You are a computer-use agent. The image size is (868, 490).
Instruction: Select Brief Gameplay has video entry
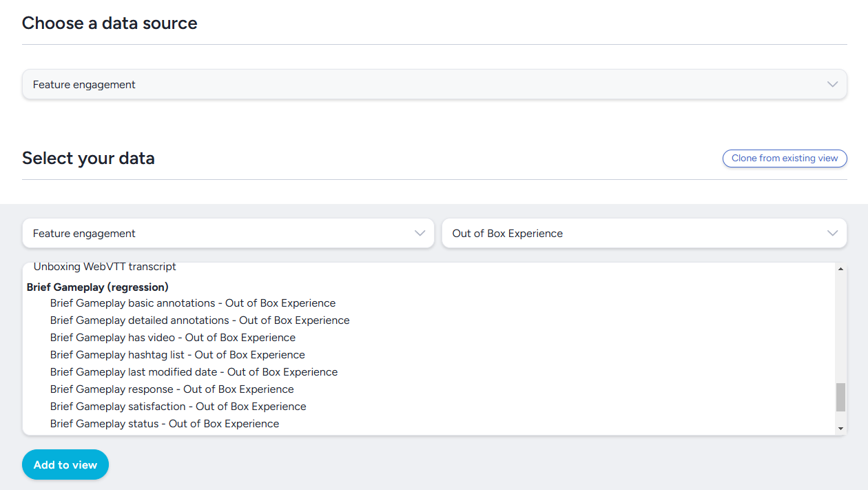click(173, 338)
